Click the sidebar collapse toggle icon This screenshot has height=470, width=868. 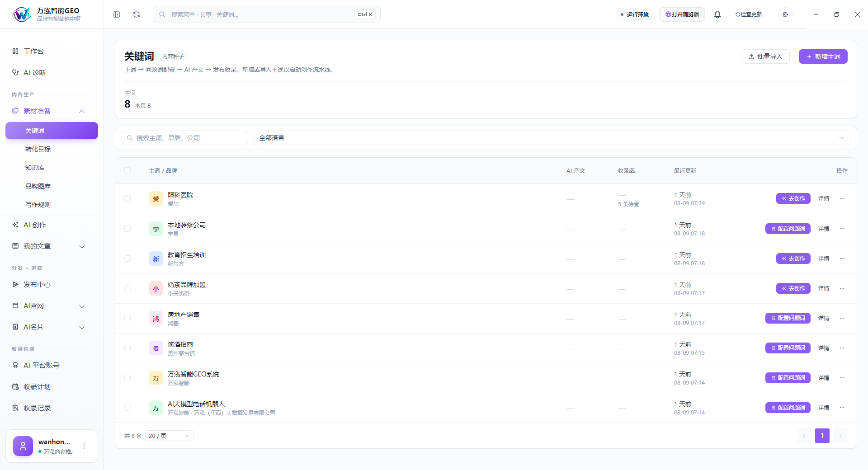117,14
